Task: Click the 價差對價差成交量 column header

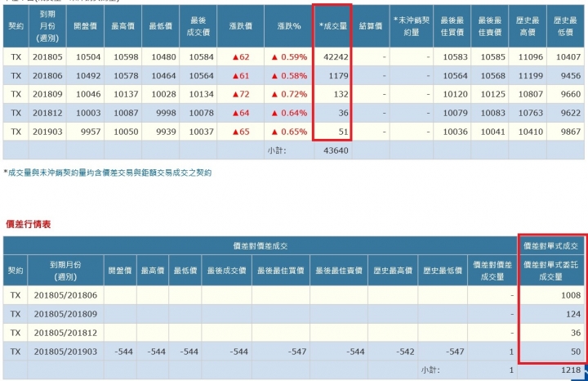Action: (x=492, y=271)
